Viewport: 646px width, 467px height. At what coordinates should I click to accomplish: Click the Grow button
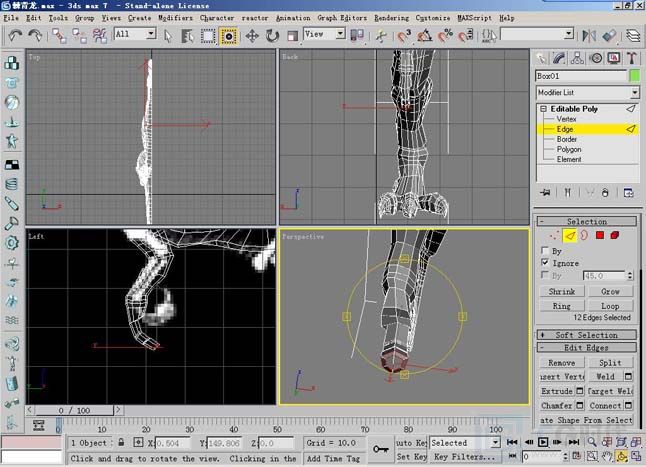(610, 292)
